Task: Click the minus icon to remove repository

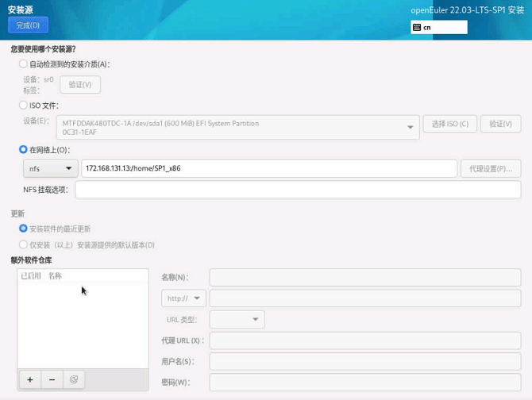Action: click(x=52, y=379)
